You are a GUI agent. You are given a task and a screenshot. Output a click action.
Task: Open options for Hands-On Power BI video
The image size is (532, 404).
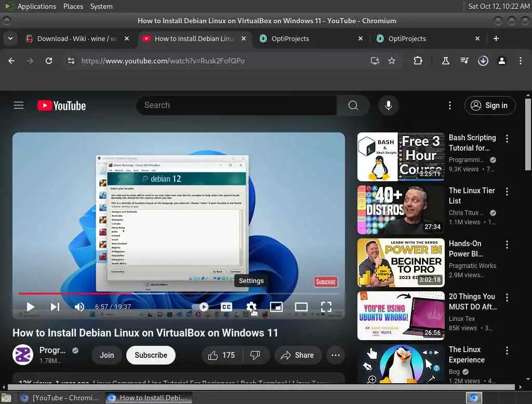[507, 245]
